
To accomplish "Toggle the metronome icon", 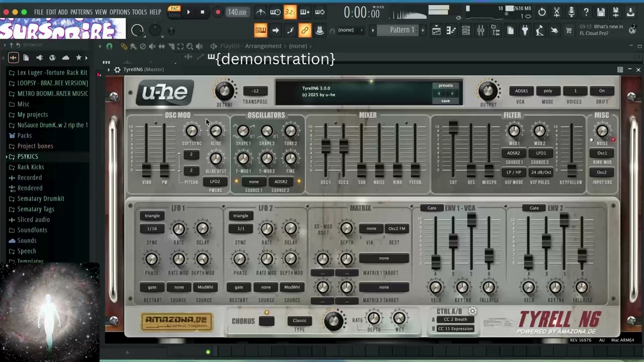I will (261, 12).
